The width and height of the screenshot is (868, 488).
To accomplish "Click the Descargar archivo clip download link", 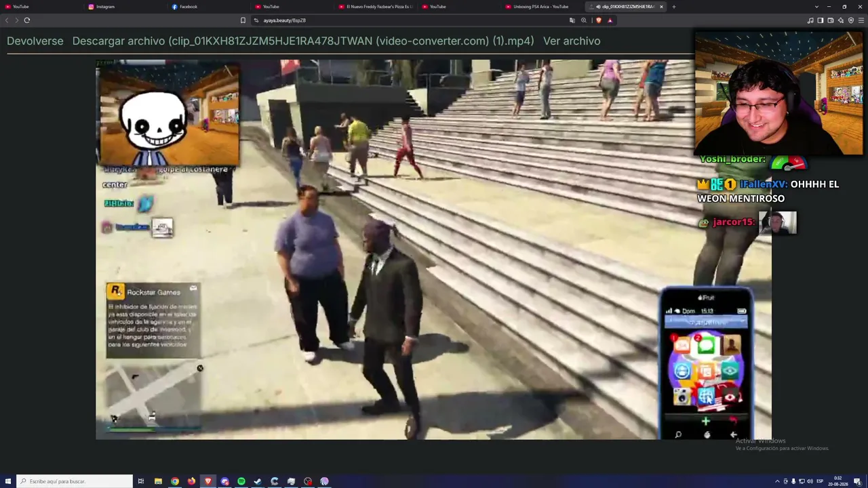I will (x=303, y=41).
